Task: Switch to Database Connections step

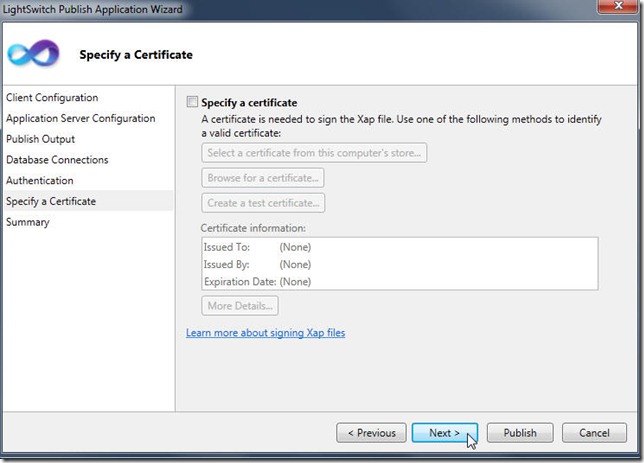Action: pyautogui.click(x=57, y=160)
